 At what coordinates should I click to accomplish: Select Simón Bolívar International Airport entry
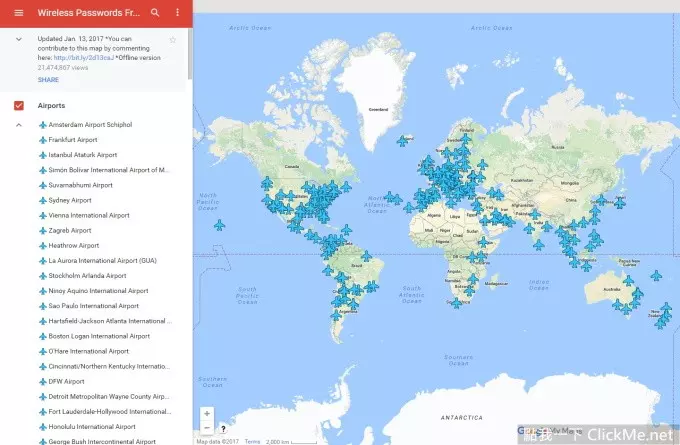(x=104, y=170)
